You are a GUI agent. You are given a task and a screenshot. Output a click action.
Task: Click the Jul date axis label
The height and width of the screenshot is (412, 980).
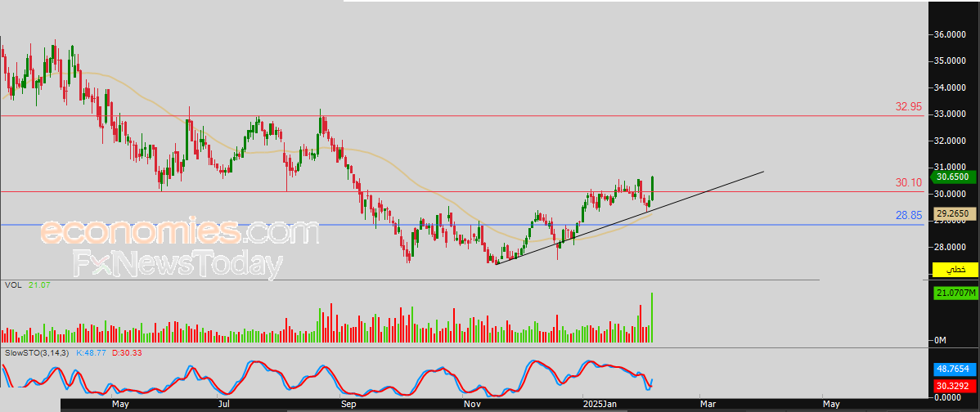[x=225, y=405]
